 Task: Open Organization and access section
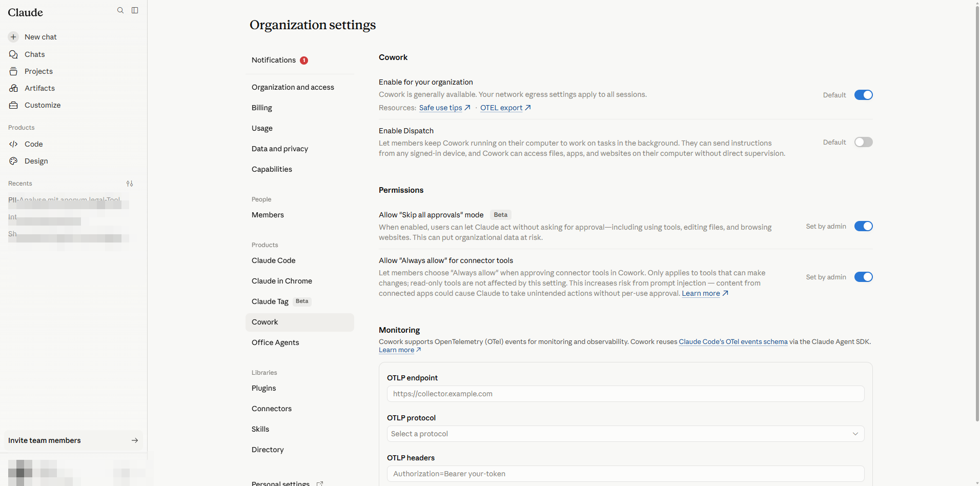pos(300,87)
